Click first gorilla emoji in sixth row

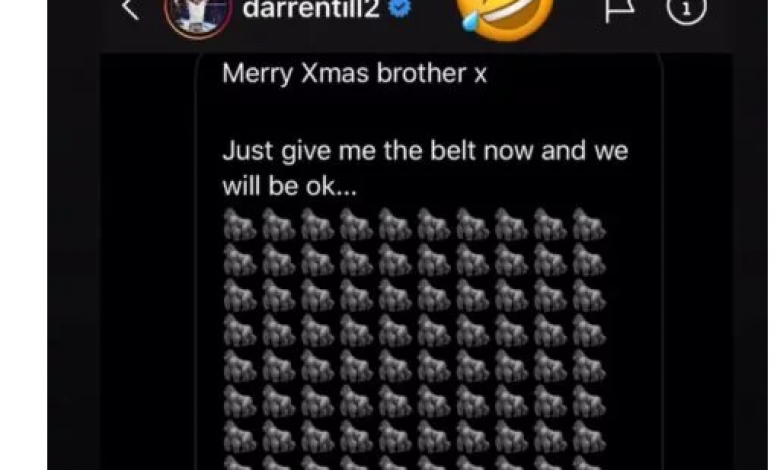pos(240,401)
